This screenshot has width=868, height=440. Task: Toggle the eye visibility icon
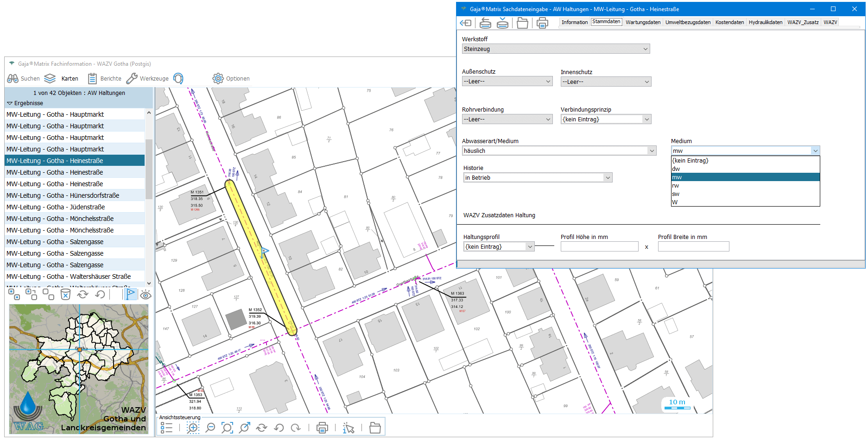[146, 295]
